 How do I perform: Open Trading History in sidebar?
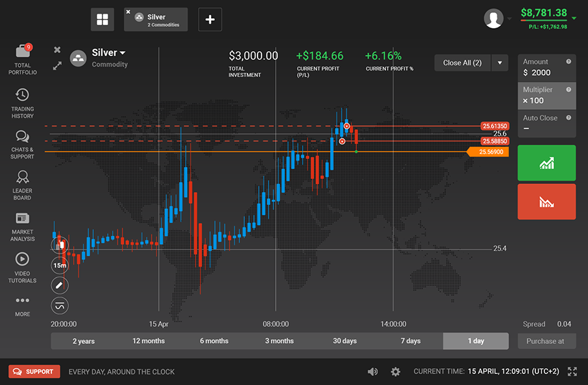[x=22, y=95]
